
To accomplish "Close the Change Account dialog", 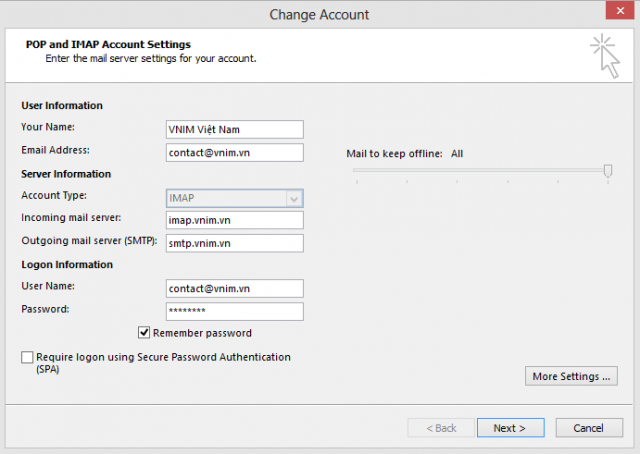I will click(620, 10).
